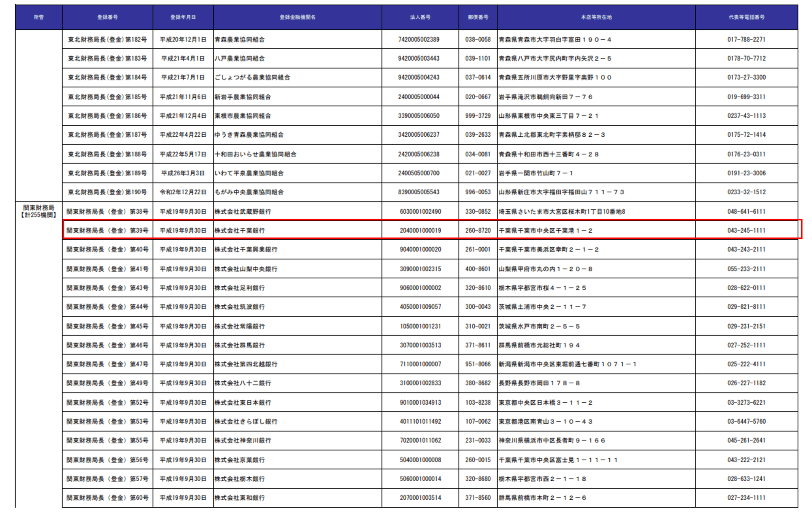Click phone number 027-234-1111
The width and height of the screenshot is (812, 526).
(746, 498)
